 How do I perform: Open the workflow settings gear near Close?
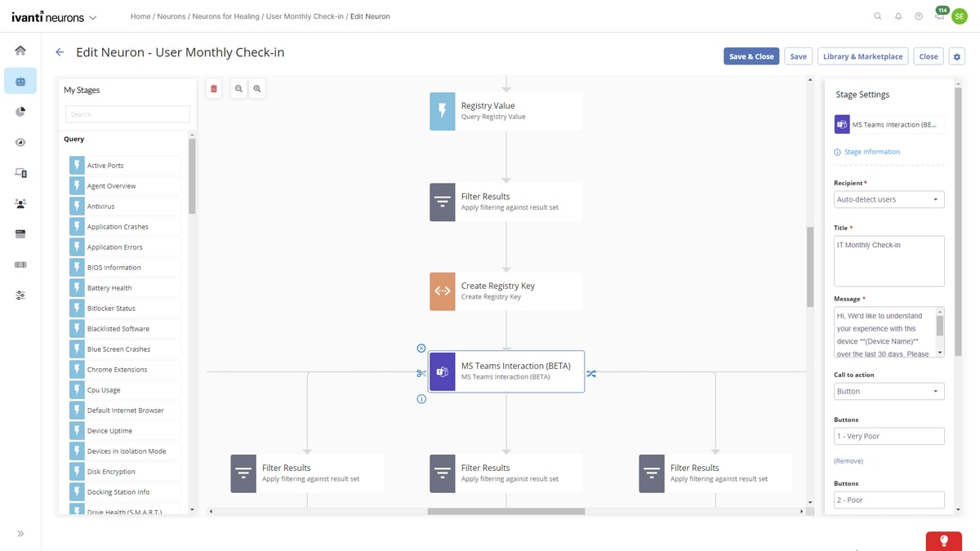pyautogui.click(x=956, y=56)
